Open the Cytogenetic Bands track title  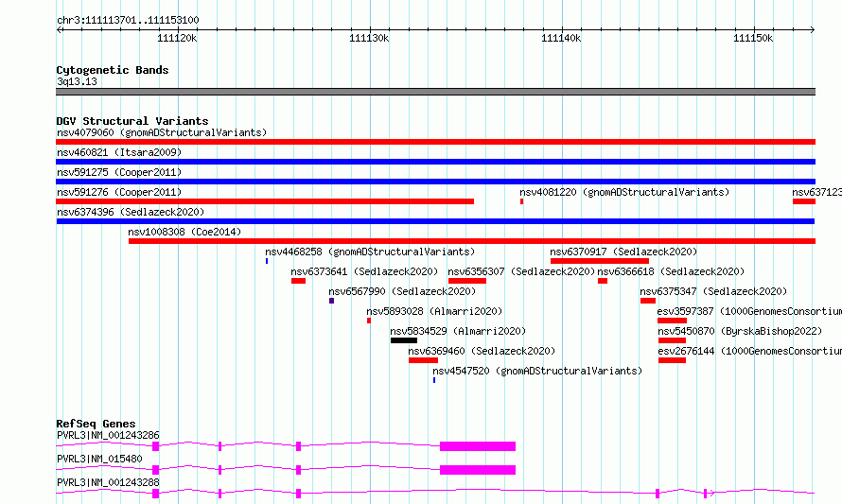(x=113, y=70)
